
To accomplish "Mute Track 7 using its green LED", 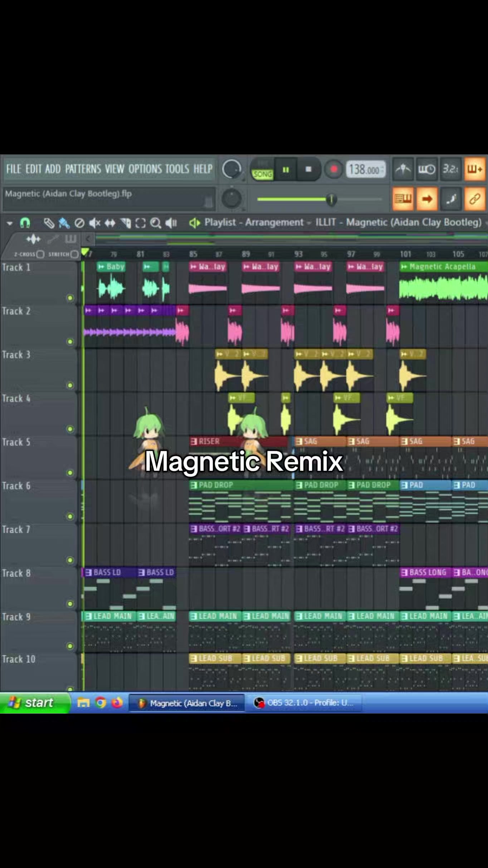I will point(70,560).
